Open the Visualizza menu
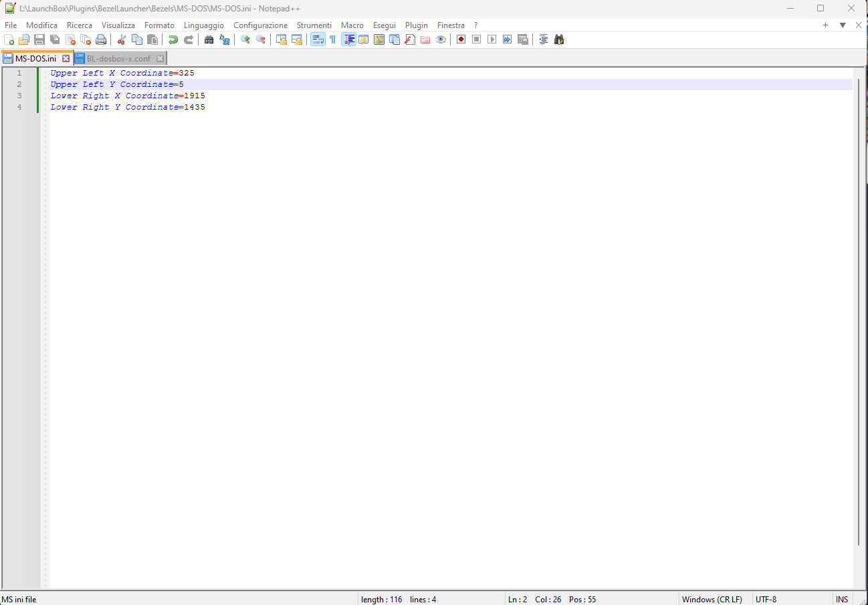 click(x=118, y=25)
